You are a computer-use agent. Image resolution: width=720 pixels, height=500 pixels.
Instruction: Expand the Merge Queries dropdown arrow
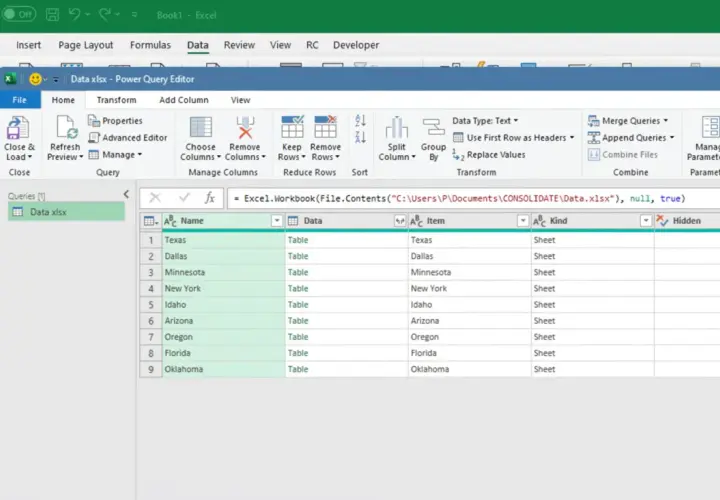coord(665,121)
